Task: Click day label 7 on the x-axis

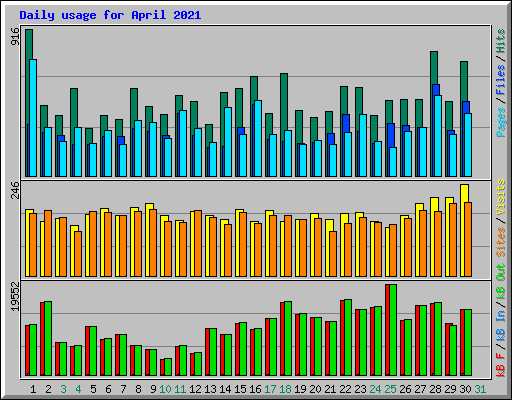Action: 123,389
